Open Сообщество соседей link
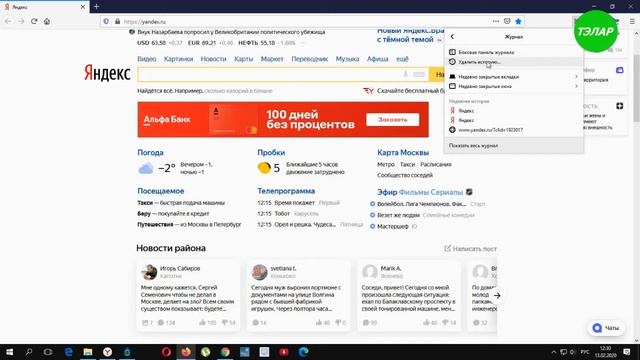The image size is (640, 360). (405, 175)
